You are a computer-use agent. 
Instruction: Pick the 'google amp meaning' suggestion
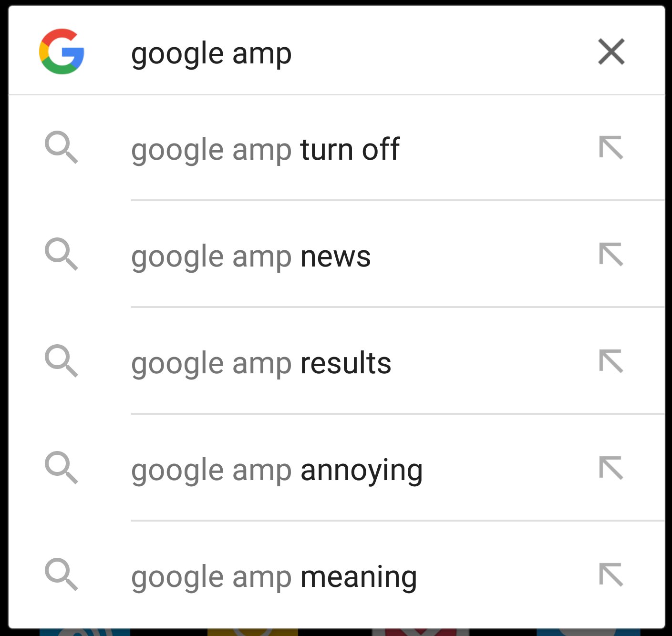pos(336,575)
